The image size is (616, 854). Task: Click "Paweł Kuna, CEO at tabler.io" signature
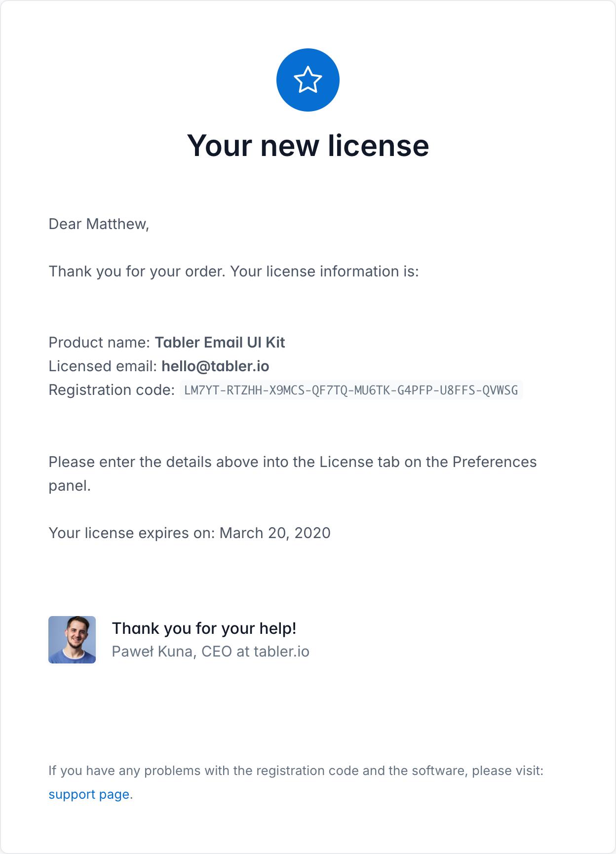210,652
